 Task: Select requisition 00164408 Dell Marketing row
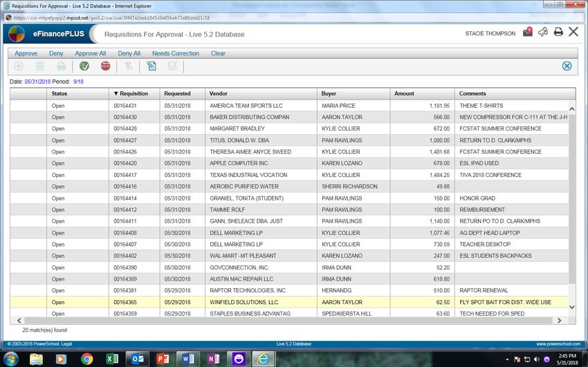289,233
